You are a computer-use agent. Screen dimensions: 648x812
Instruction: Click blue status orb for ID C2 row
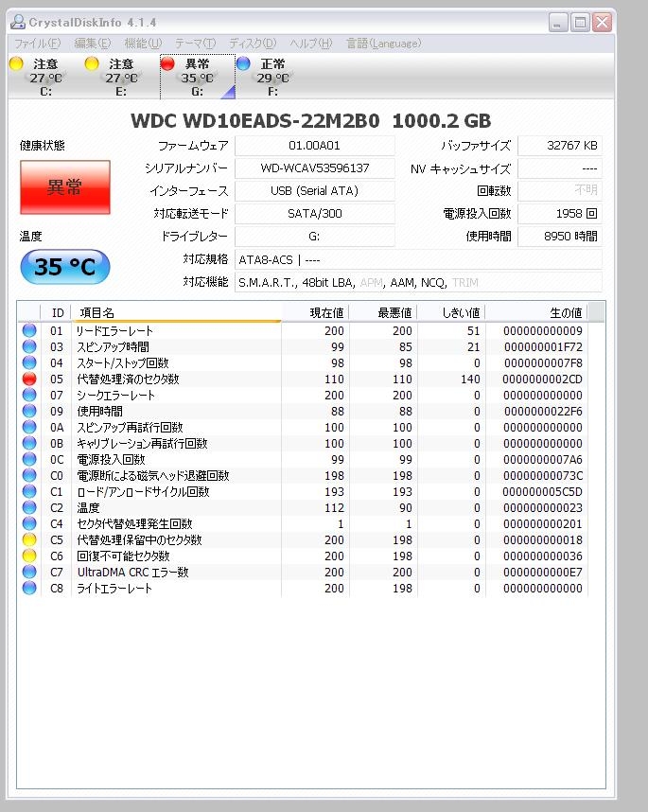29,507
